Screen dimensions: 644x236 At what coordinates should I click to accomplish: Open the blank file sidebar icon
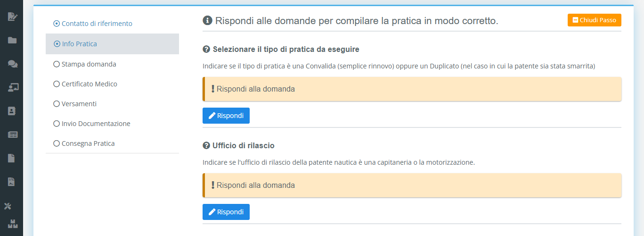coord(12,158)
